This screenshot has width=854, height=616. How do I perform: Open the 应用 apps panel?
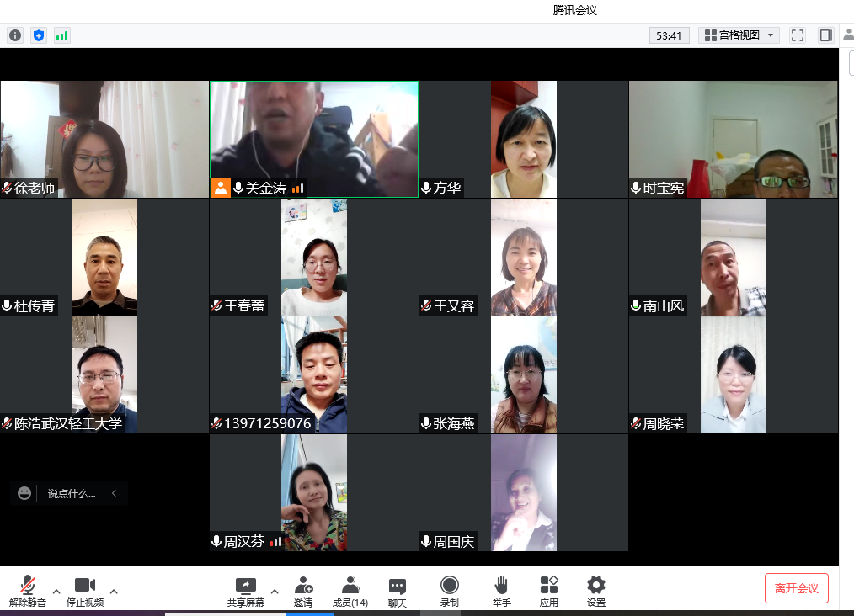549,591
